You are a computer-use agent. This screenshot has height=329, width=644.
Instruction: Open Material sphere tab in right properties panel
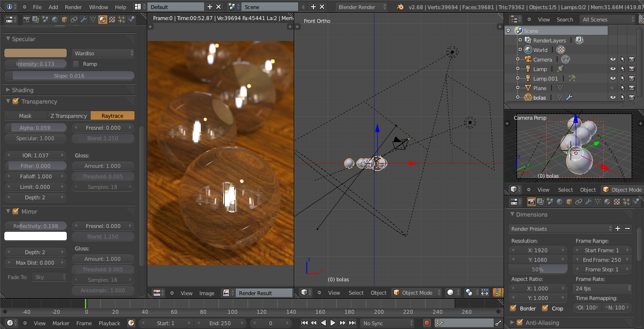pyautogui.click(x=607, y=202)
